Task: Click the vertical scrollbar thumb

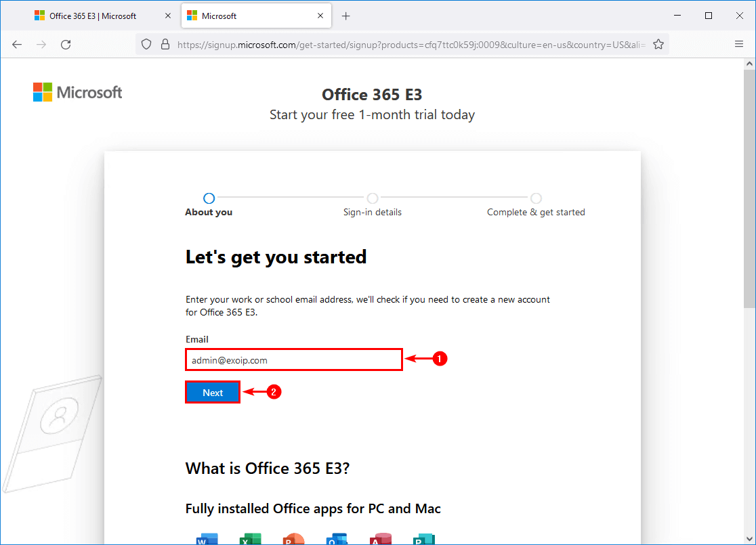Action: (x=749, y=189)
